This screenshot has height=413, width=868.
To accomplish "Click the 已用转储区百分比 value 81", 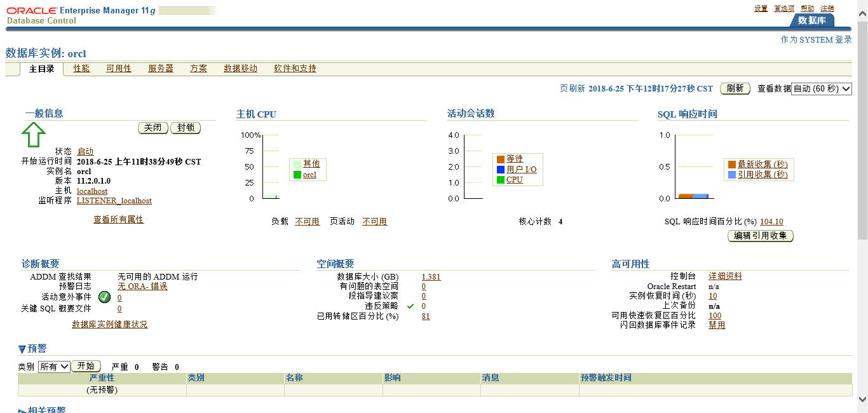I will (426, 316).
